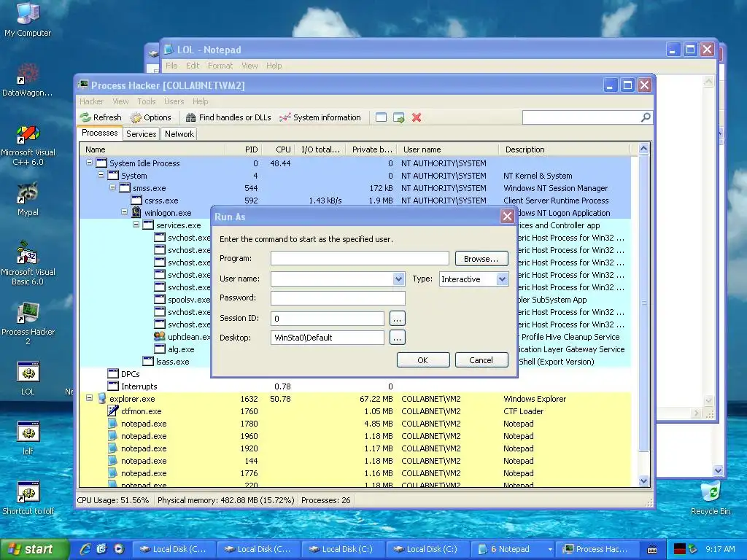Click the uphclean.exe process icon
Viewport: 747px width, 560px height.
point(160,336)
